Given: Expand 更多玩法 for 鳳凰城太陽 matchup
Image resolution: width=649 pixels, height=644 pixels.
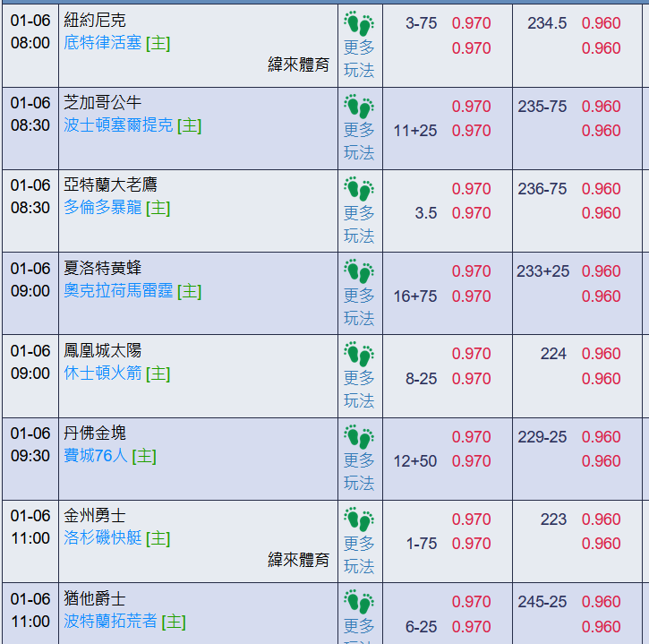Looking at the screenshot, I should (359, 390).
